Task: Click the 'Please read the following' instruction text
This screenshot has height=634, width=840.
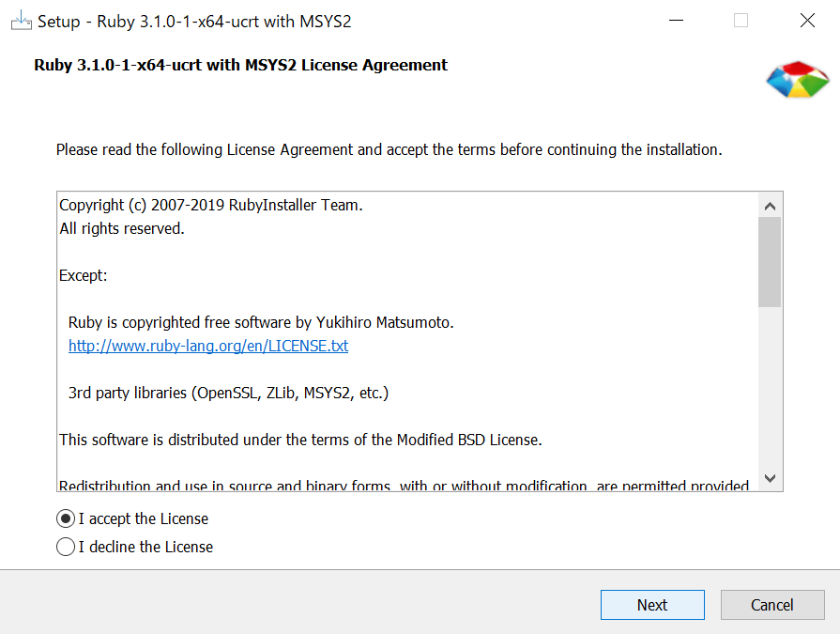Action: tap(389, 149)
